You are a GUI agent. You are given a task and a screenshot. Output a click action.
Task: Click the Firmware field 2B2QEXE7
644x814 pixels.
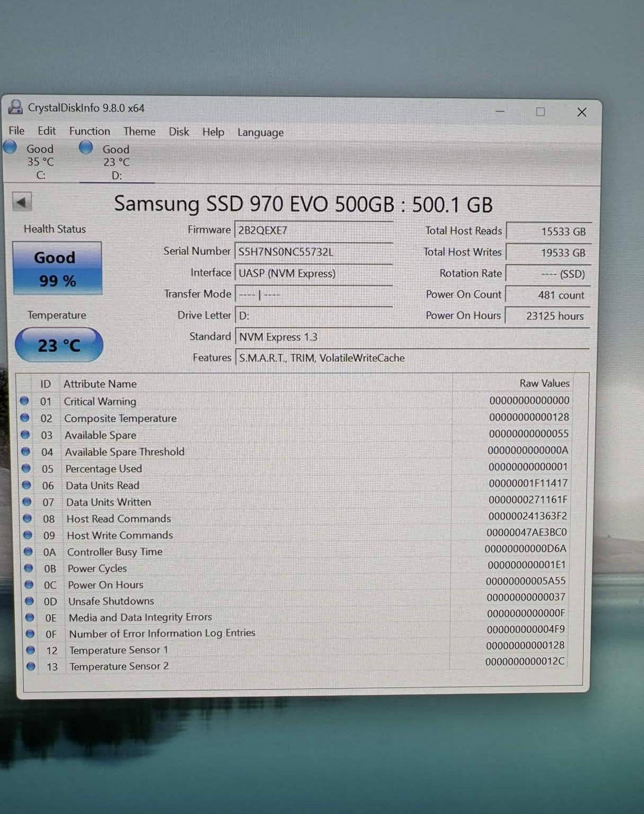pyautogui.click(x=314, y=230)
